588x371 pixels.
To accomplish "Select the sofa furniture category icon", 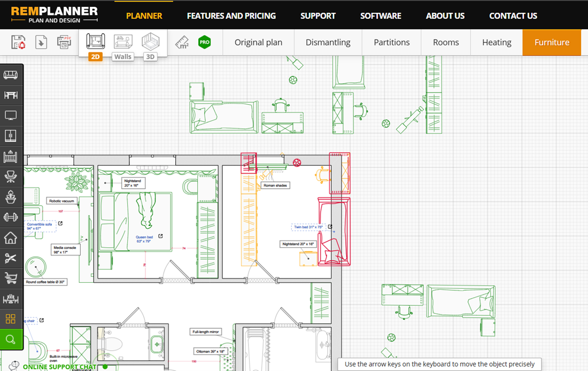I will coord(11,75).
